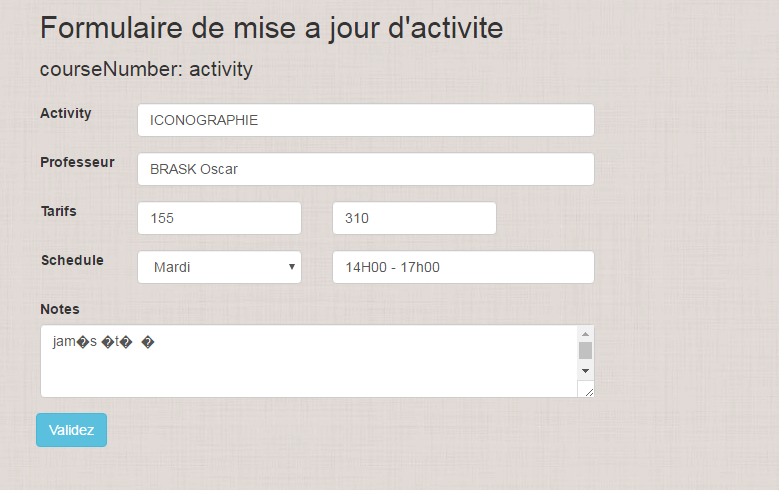Screen dimensions: 779x490
Task: Click the second Tarifs field showing 310
Action: (x=414, y=218)
